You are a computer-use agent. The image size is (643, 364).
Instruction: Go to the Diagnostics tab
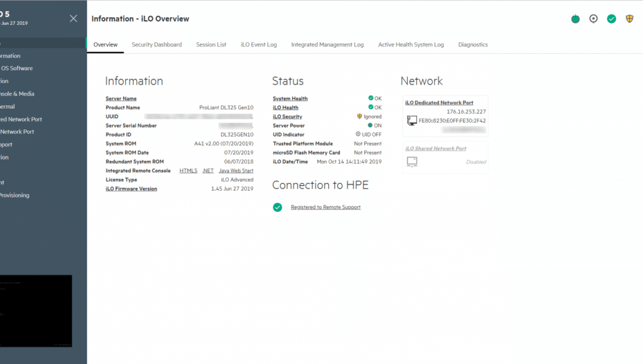473,44
